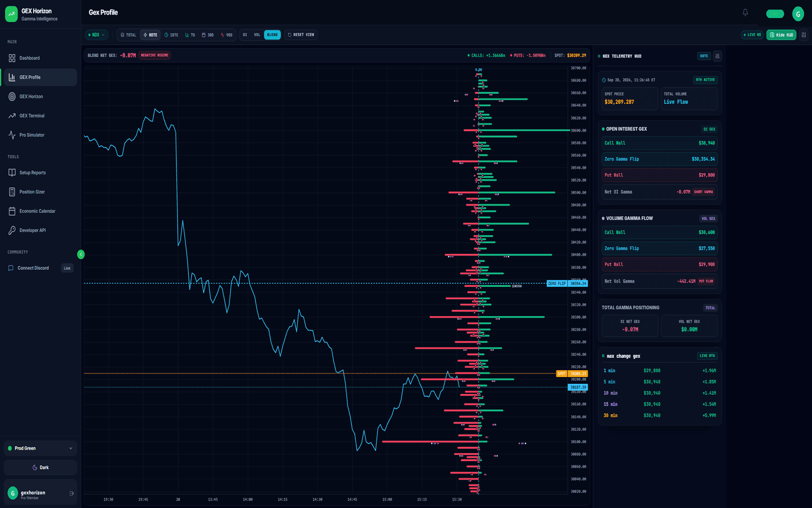The image size is (812, 508).
Task: Click the Hide HUD button
Action: pyautogui.click(x=781, y=35)
